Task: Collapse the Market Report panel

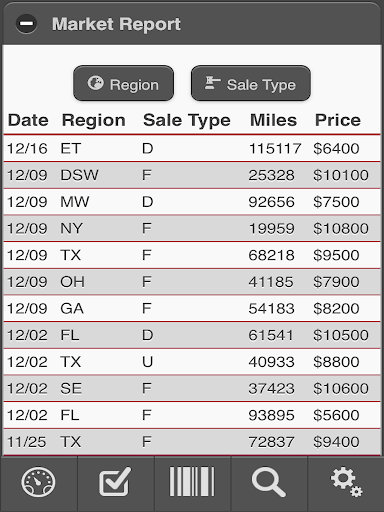Action: (x=26, y=24)
